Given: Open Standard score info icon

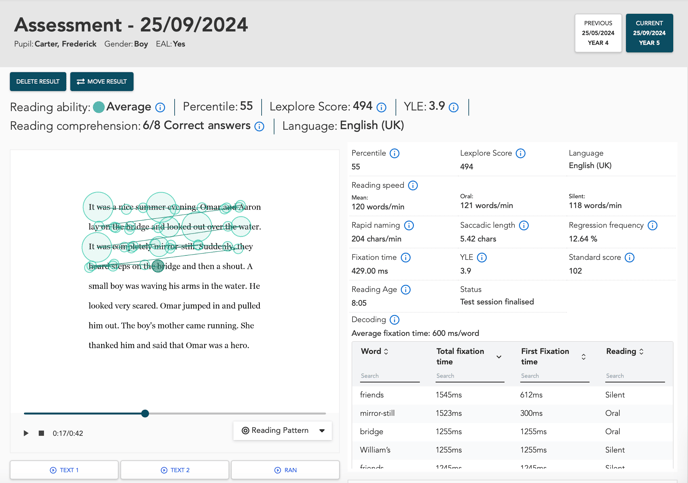Looking at the screenshot, I should 629,258.
